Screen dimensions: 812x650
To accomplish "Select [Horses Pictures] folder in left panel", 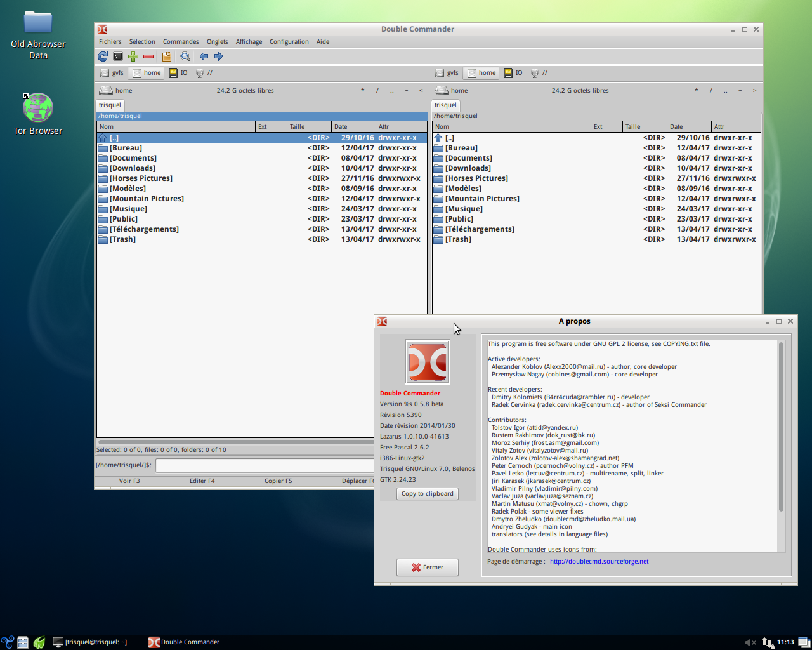I will [261, 178].
